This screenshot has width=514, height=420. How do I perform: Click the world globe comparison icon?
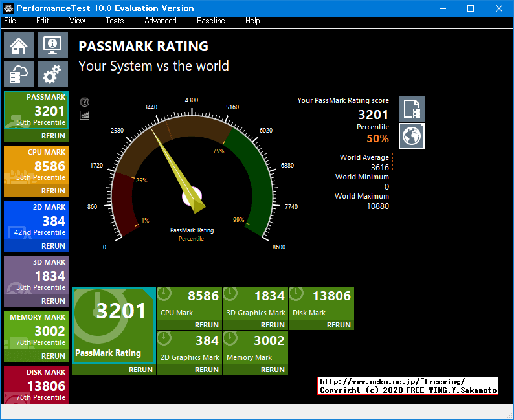tap(411, 136)
